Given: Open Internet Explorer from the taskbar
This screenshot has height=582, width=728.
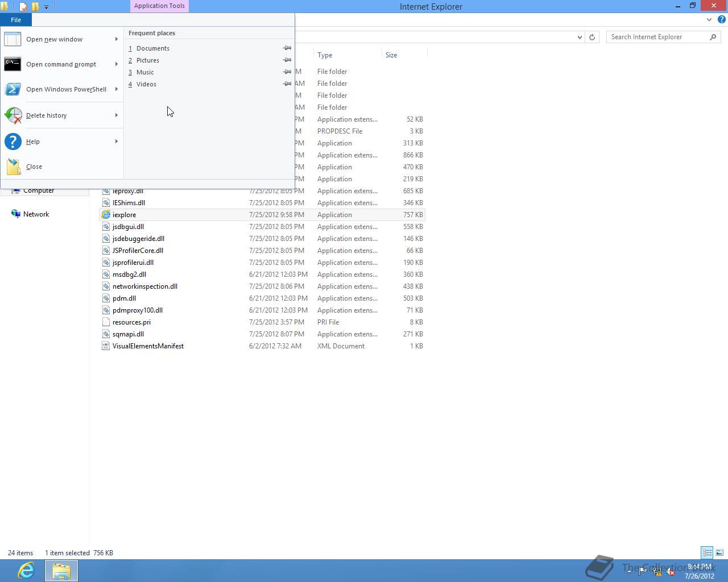Looking at the screenshot, I should tap(26, 571).
